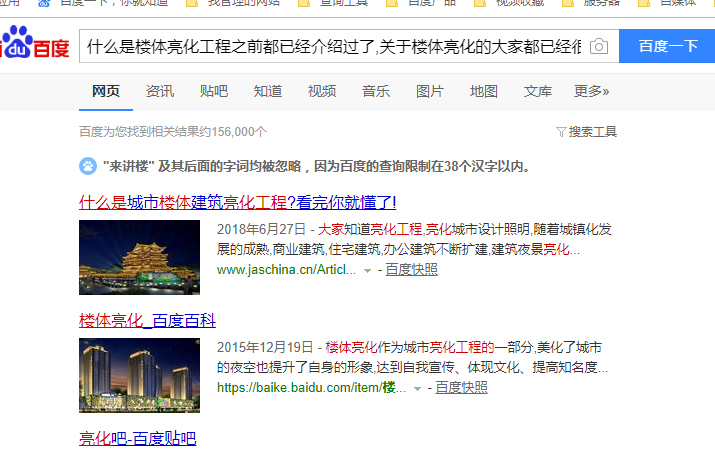
Task: Open camera image search icon
Action: [x=599, y=46]
